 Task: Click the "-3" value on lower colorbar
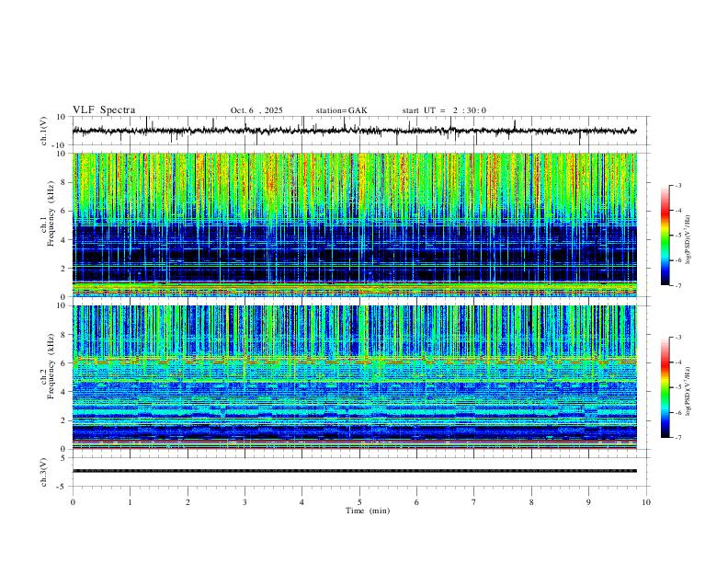[677, 338]
